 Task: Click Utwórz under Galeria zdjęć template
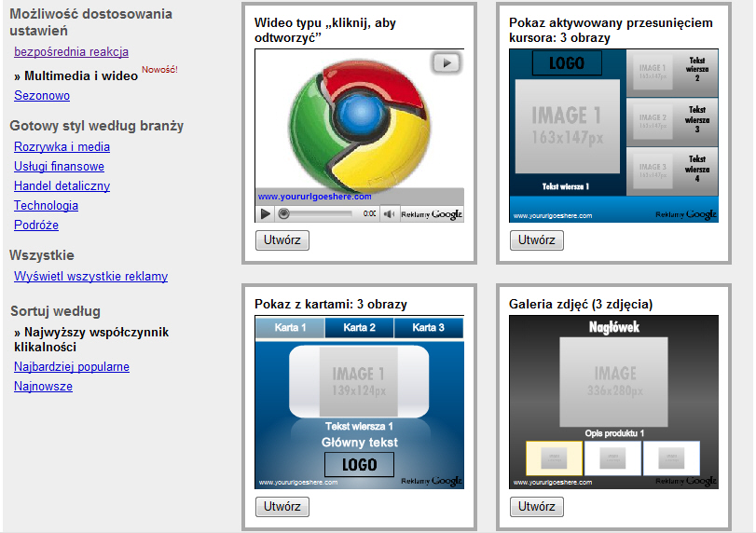click(x=537, y=507)
